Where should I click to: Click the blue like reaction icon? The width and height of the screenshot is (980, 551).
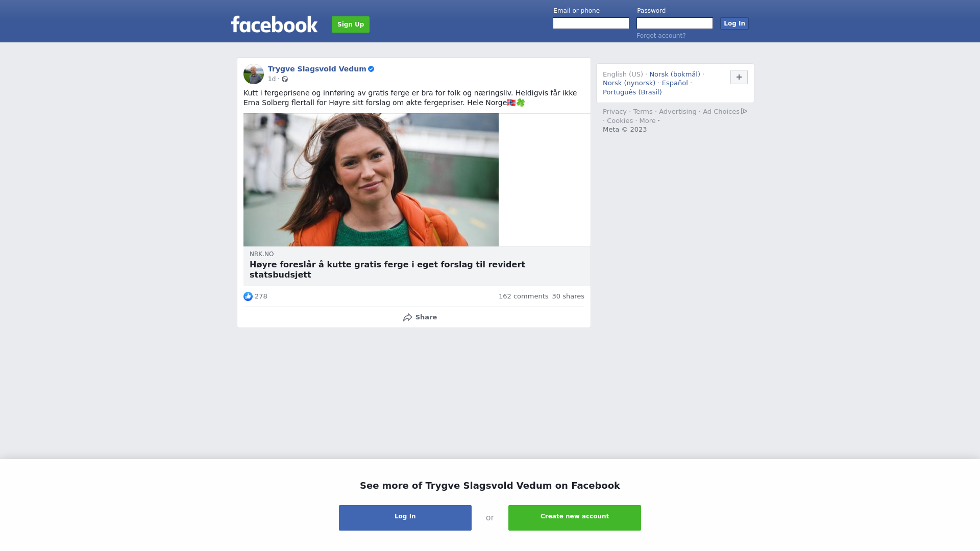tap(248, 296)
